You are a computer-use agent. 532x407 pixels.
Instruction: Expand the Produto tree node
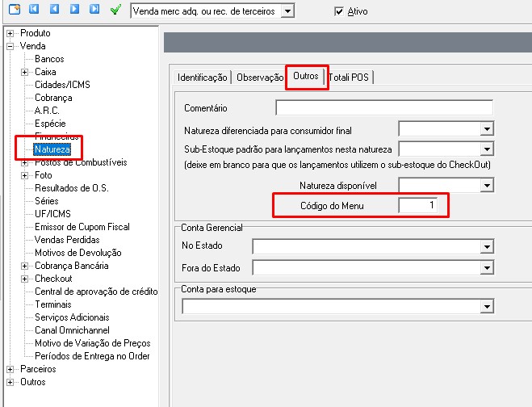(10, 33)
